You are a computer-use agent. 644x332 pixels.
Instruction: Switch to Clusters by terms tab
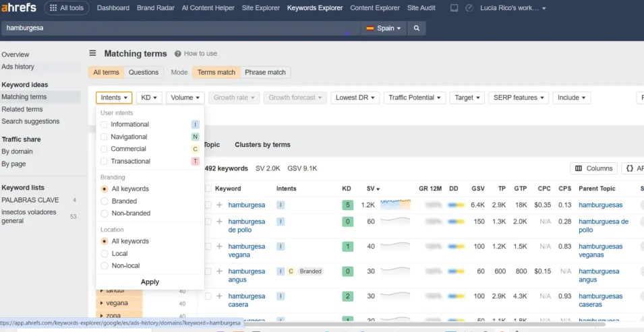[x=262, y=145]
